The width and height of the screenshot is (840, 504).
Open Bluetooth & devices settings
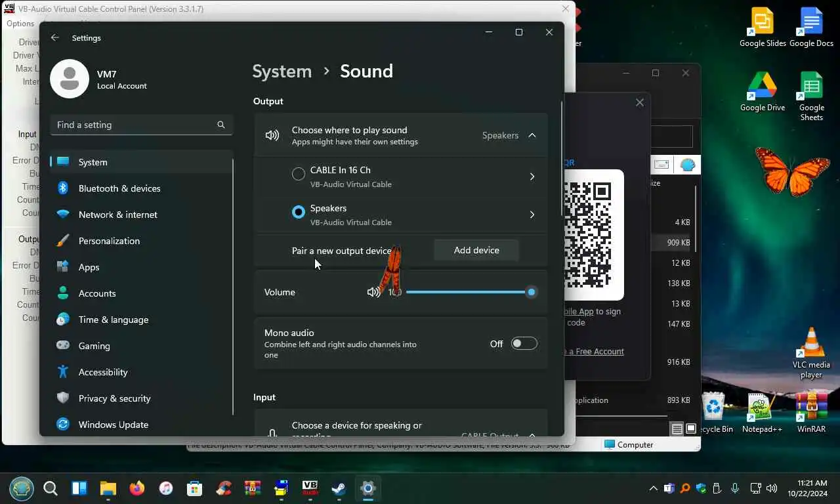[x=141, y=188]
